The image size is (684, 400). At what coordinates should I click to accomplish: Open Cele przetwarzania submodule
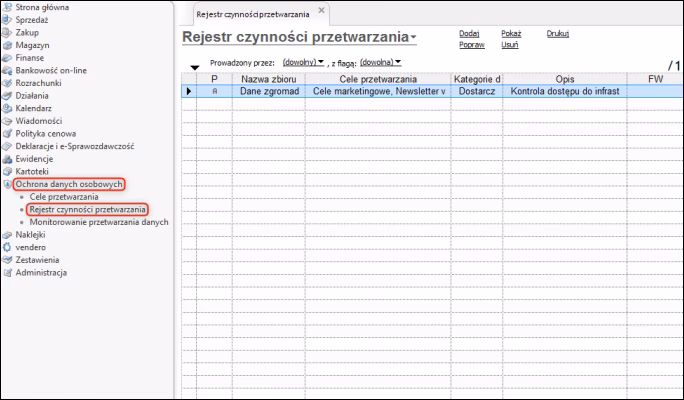pyautogui.click(x=64, y=197)
